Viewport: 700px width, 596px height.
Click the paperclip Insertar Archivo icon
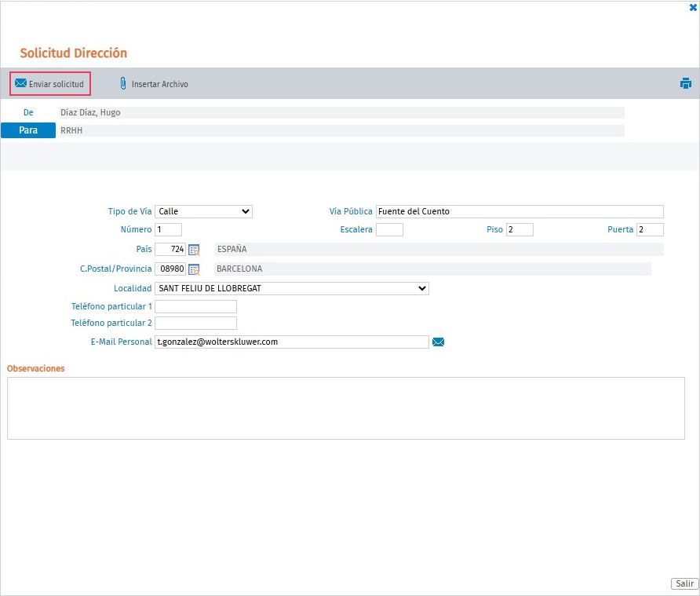coord(123,83)
